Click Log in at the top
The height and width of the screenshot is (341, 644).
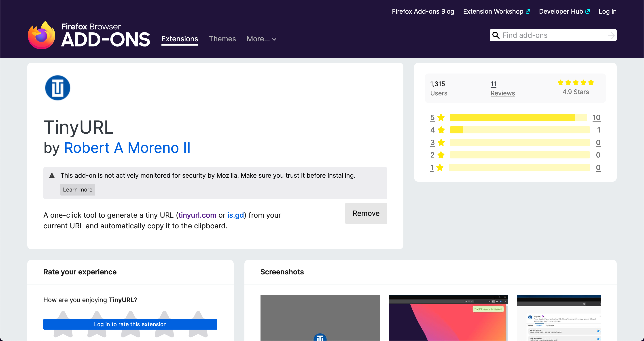coord(607,11)
